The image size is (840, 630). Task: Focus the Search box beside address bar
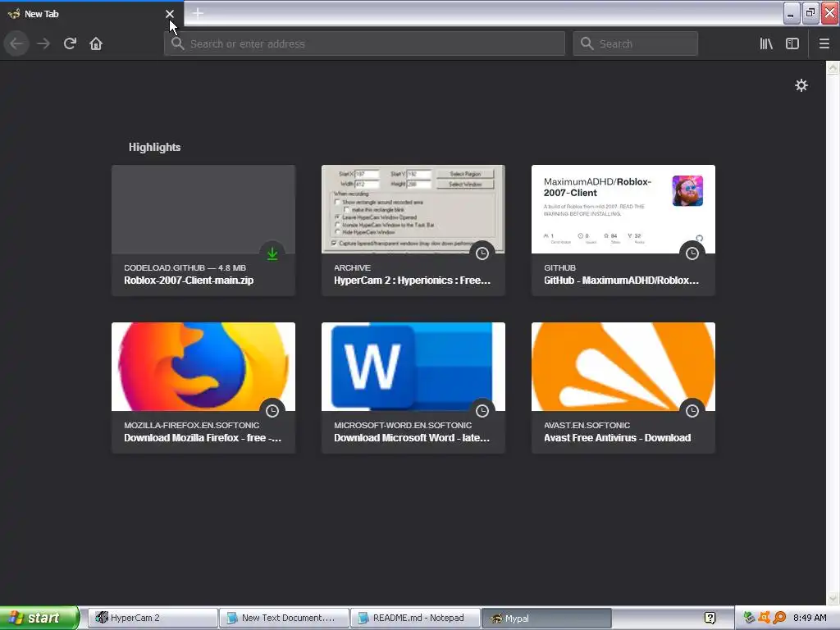click(x=636, y=43)
